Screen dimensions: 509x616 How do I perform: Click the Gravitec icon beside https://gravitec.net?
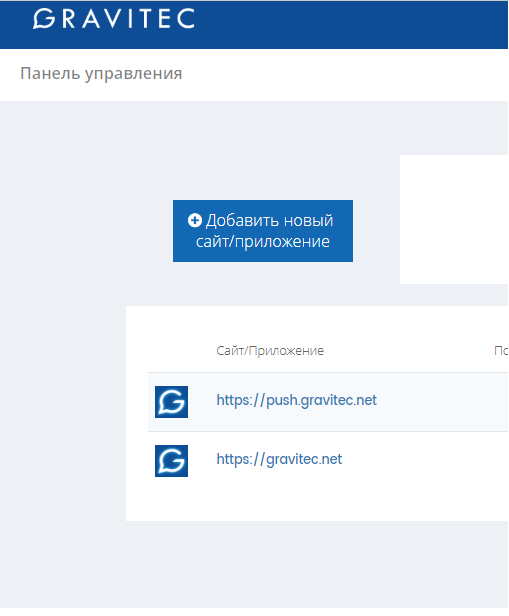pyautogui.click(x=171, y=461)
